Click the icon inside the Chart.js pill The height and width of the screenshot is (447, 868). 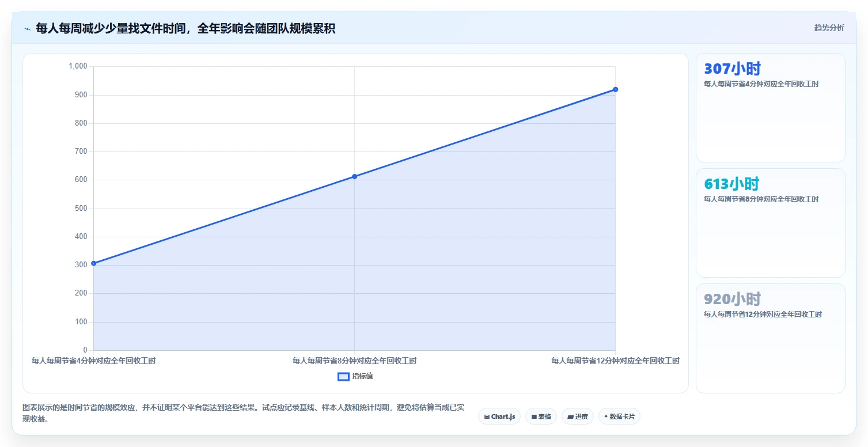click(x=487, y=416)
